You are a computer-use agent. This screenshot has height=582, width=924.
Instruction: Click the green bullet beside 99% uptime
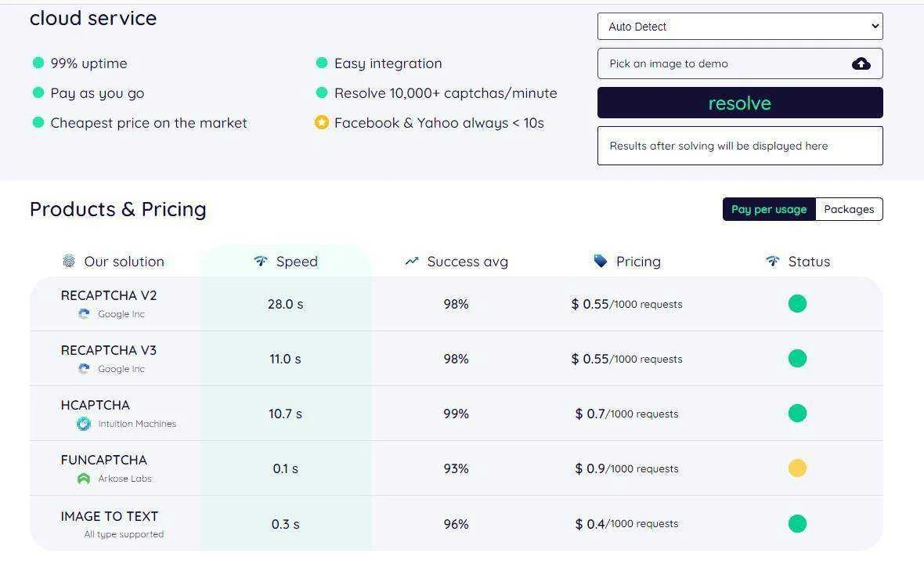[x=38, y=63]
